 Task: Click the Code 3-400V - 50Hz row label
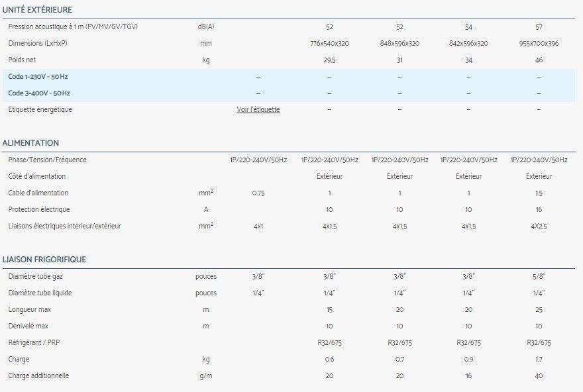[x=38, y=93]
